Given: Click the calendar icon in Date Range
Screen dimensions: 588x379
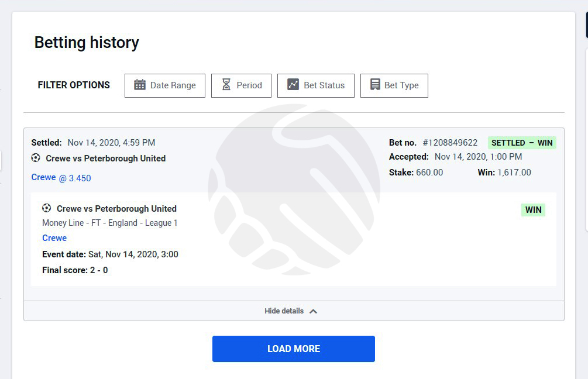Looking at the screenshot, I should (139, 85).
